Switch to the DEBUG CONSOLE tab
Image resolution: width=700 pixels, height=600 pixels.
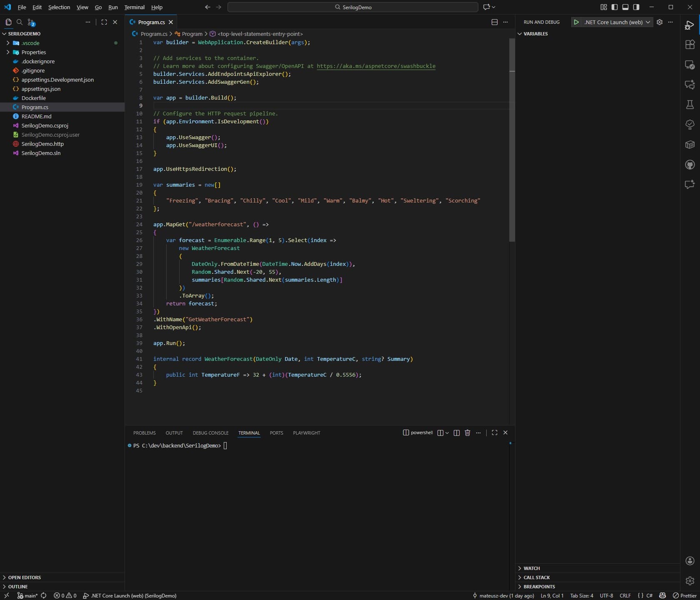tap(210, 433)
